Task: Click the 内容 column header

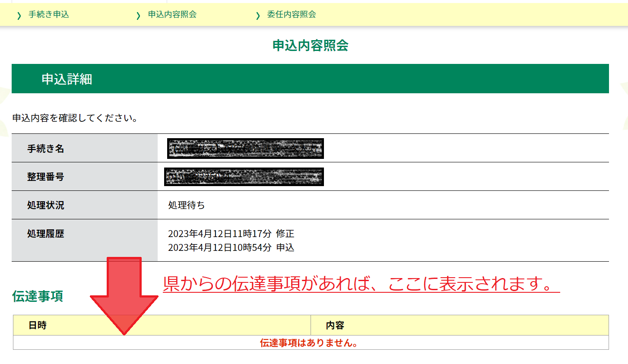Action: click(x=460, y=325)
